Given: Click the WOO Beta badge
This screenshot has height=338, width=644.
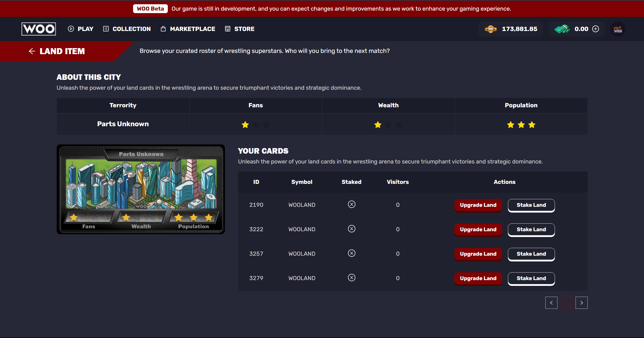Looking at the screenshot, I should 150,9.
